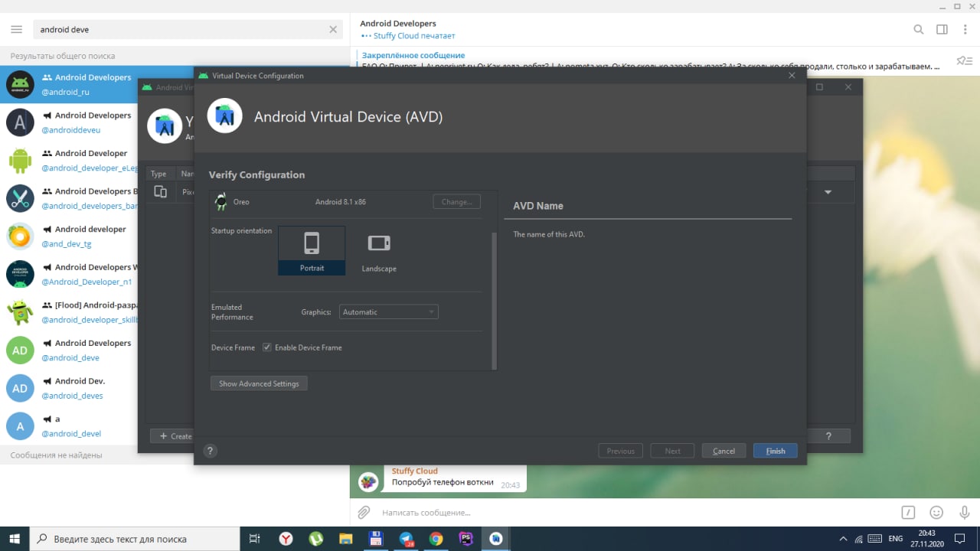Screen dimensions: 980x551
Task: Open the Telegram hamburger menu
Action: click(17, 30)
